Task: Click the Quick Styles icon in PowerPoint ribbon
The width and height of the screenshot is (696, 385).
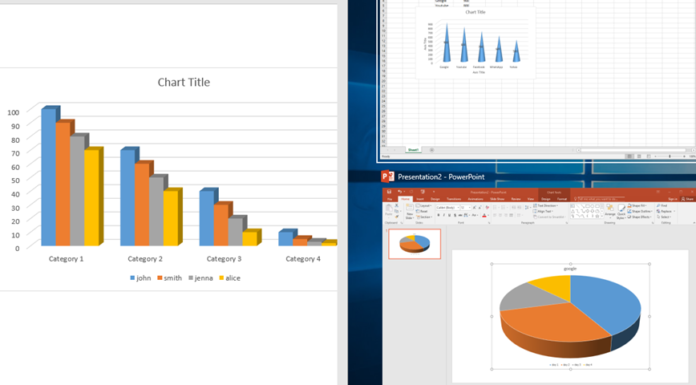Action: 621,208
